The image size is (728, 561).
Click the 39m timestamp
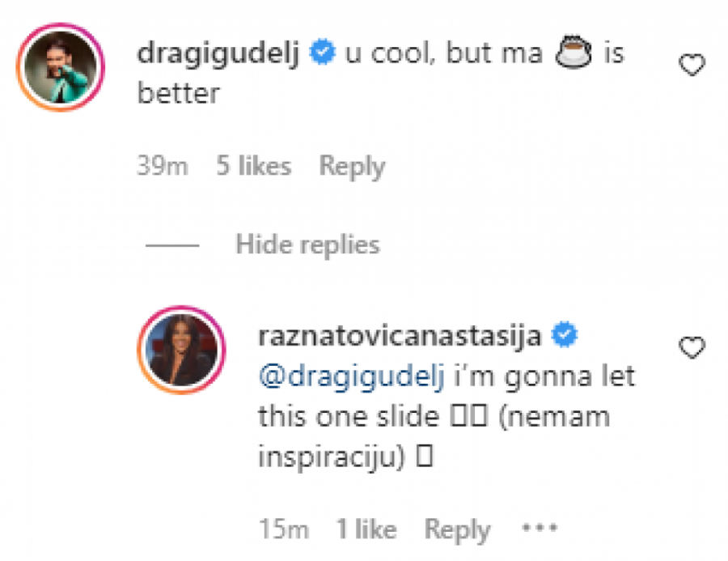point(163,166)
